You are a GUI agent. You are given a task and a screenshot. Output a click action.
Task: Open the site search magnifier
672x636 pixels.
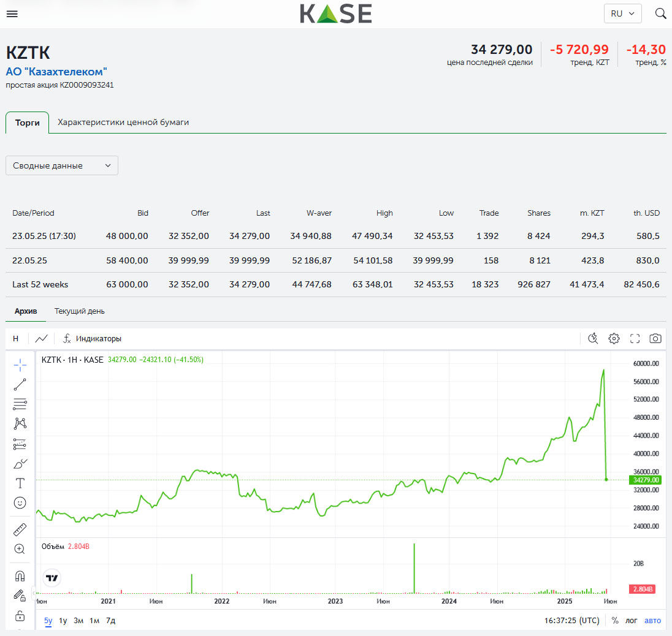click(x=660, y=13)
